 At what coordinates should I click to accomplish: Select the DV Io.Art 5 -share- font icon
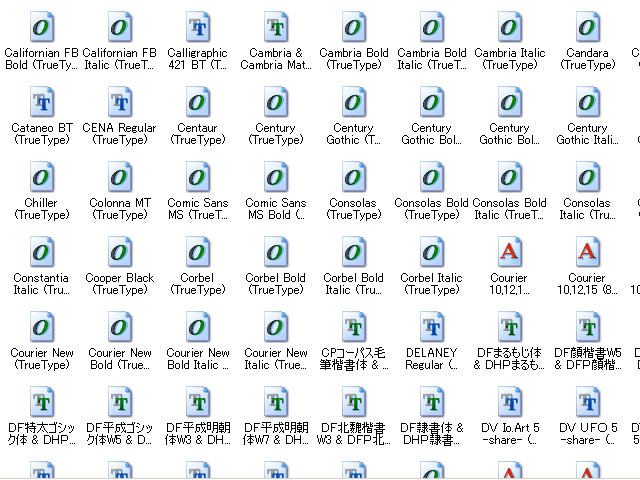click(x=509, y=402)
